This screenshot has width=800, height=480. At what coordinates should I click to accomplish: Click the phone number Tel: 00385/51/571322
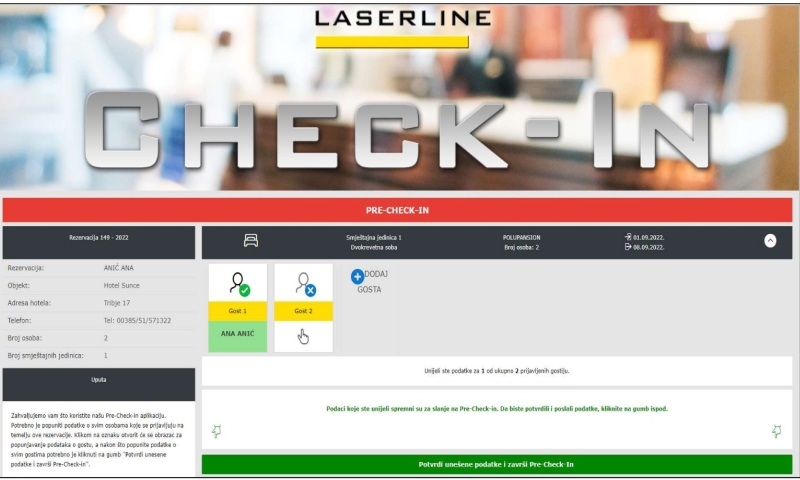tap(137, 321)
